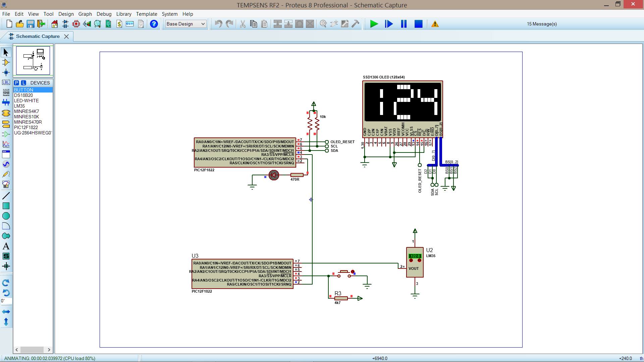Choose the 2D Text 'A' tool

tap(6, 246)
